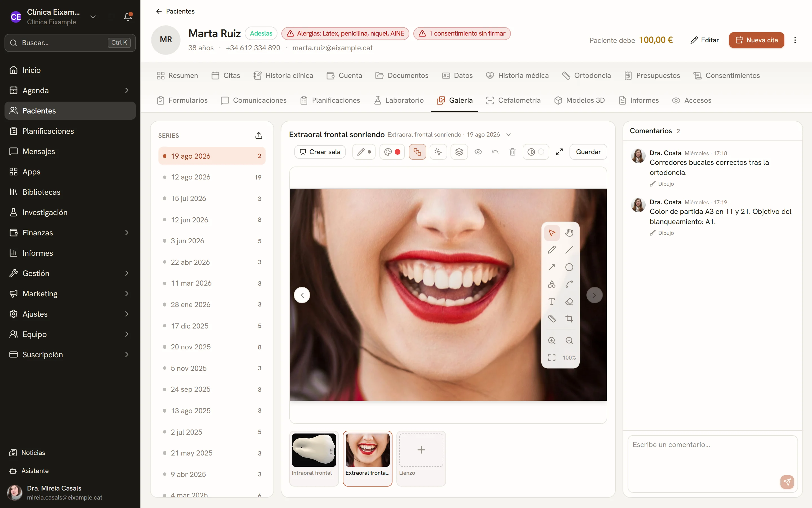Select the arrow pointer tool in floating palette
The width and height of the screenshot is (812, 508).
tap(551, 233)
